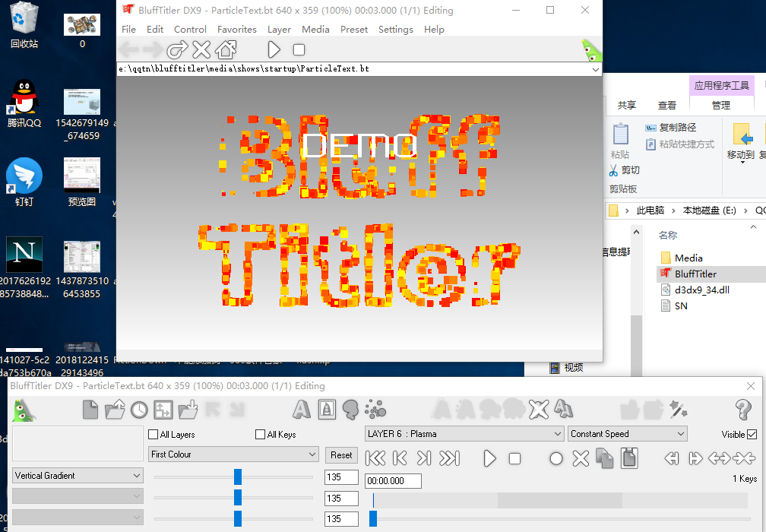
Task: Click the inward double-arrow key icon
Action: [x=743, y=458]
